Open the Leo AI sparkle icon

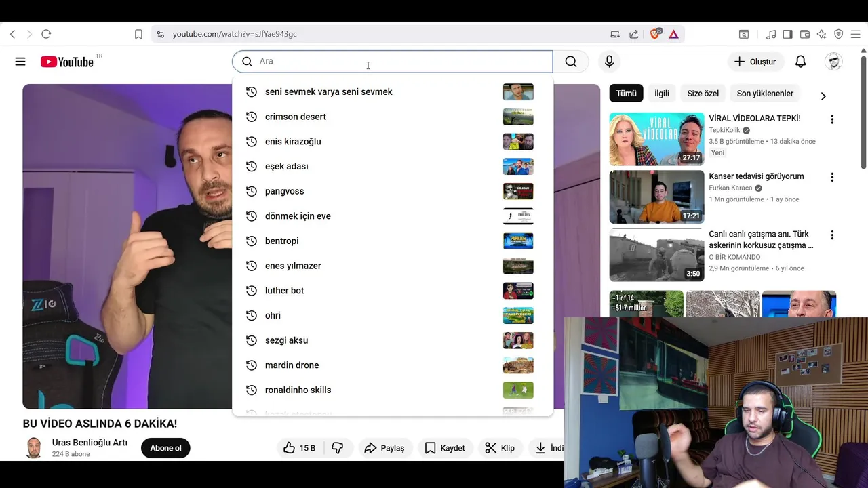pyautogui.click(x=821, y=34)
